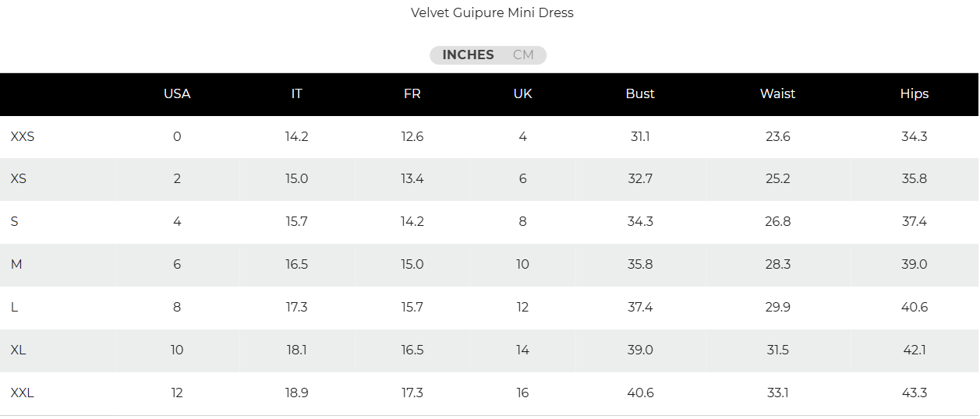Screen dimensions: 980x419
Task: Switch size chart units to CM
Action: pyautogui.click(x=523, y=55)
